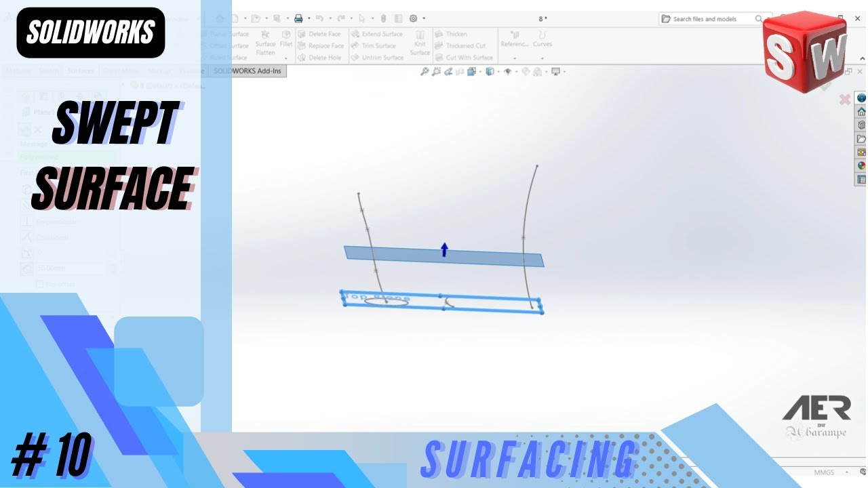Open the Appearances color ball task pane icon

tap(861, 165)
